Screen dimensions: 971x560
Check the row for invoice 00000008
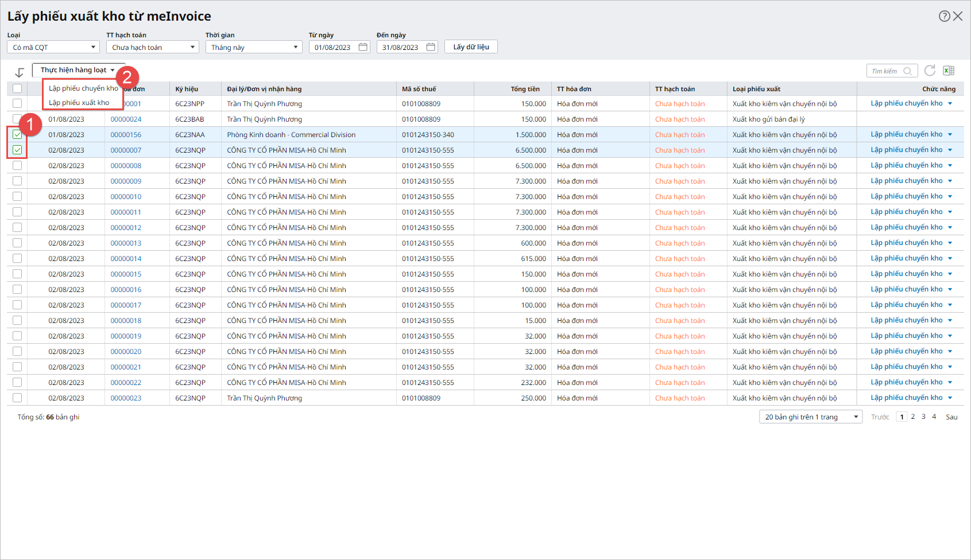[x=17, y=165]
